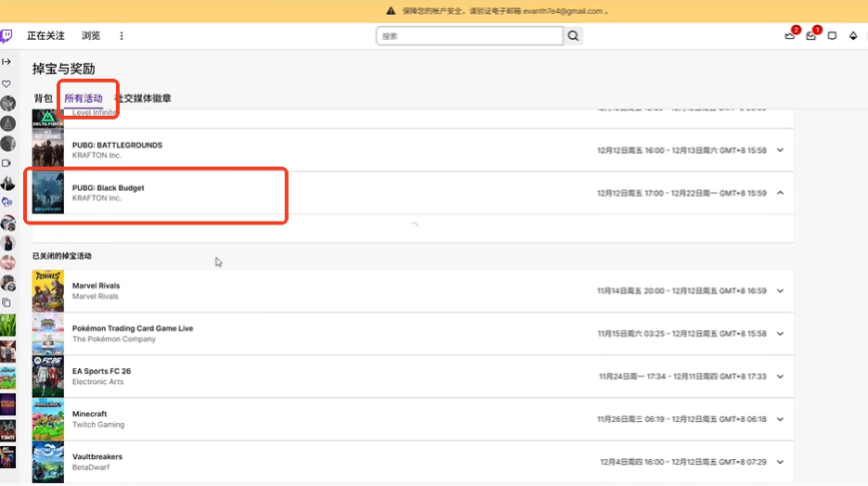Image resolution: width=868 pixels, height=486 pixels.
Task: Select the 所有活动 tab
Action: 84,98
